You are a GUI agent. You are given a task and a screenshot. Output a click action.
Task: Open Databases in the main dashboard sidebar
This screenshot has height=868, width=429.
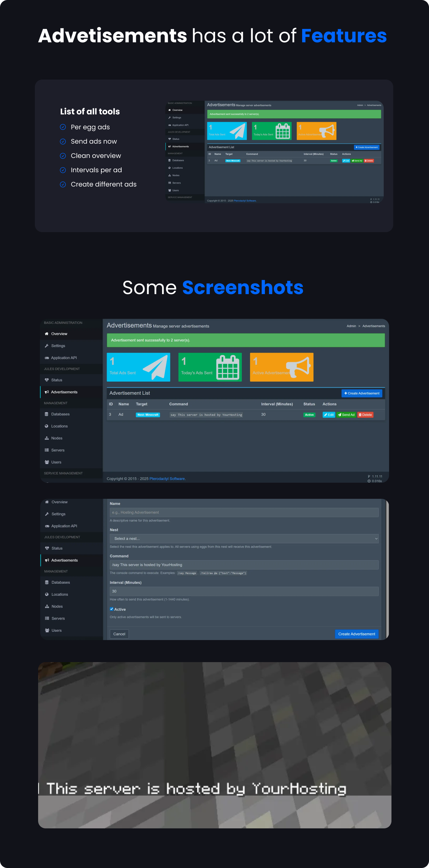60,414
